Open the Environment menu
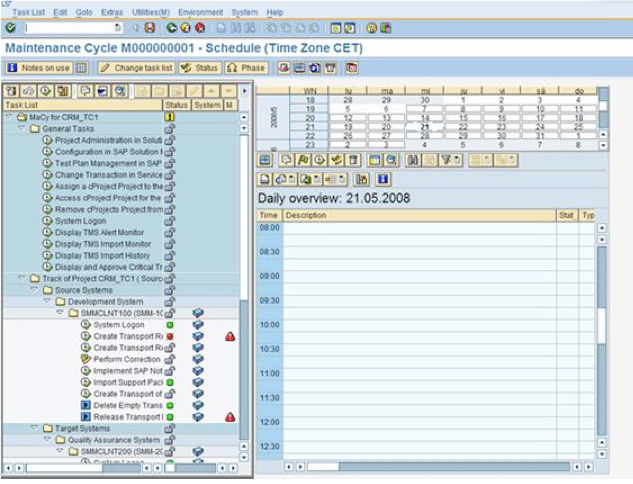The height and width of the screenshot is (484, 633). point(201,13)
